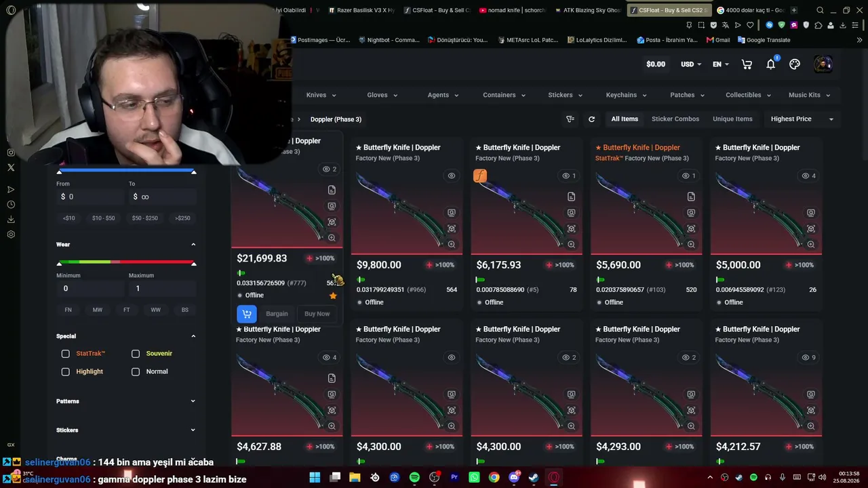Open the shopping cart icon in the header

pyautogui.click(x=747, y=64)
